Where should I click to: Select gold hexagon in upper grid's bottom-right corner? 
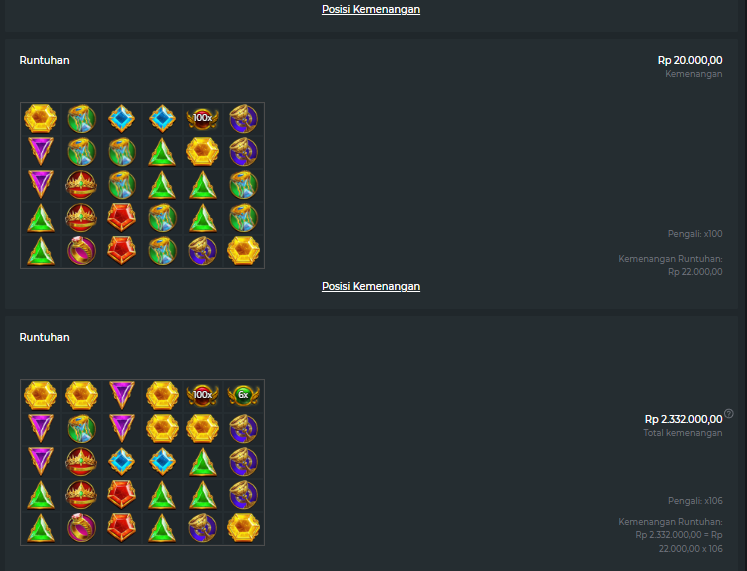click(x=243, y=251)
